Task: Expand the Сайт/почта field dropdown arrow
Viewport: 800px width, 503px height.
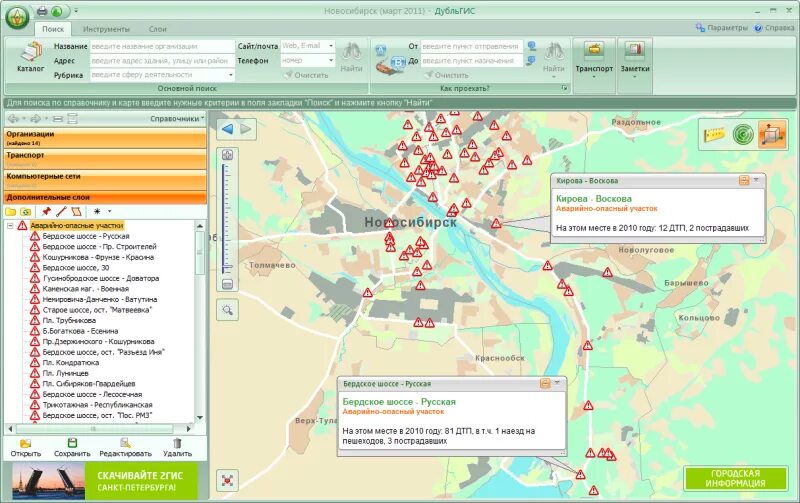Action: 331,46
